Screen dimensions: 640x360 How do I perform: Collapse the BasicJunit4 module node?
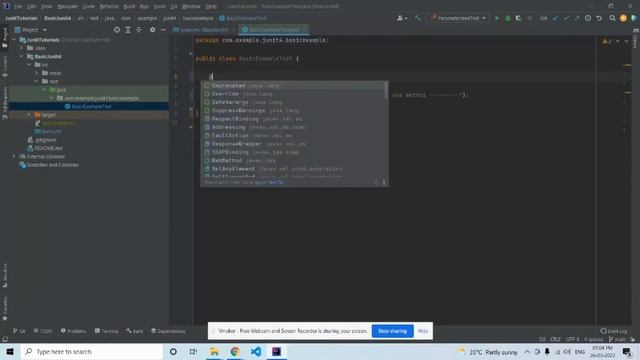point(22,56)
